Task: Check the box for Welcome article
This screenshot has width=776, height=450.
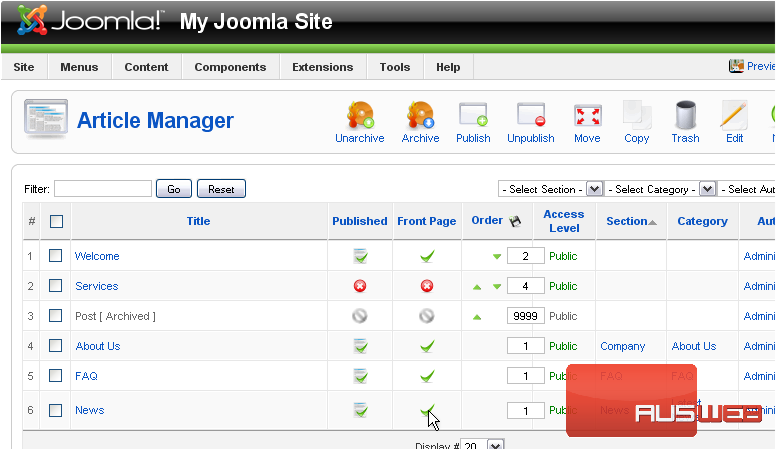Action: [56, 256]
